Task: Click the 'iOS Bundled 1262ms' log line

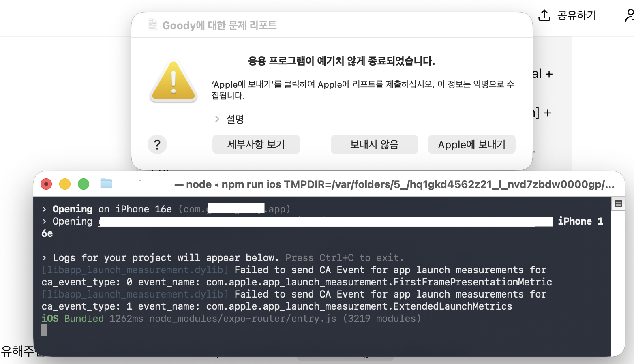Action: tap(231, 319)
